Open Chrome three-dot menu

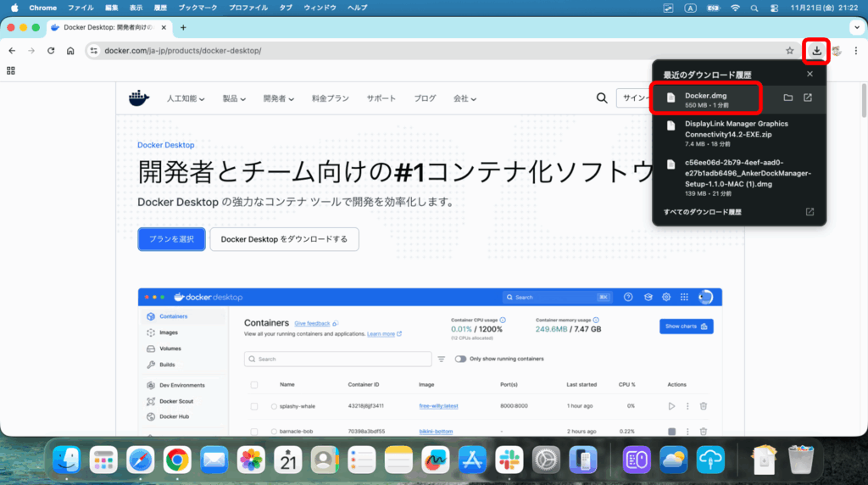click(x=855, y=51)
